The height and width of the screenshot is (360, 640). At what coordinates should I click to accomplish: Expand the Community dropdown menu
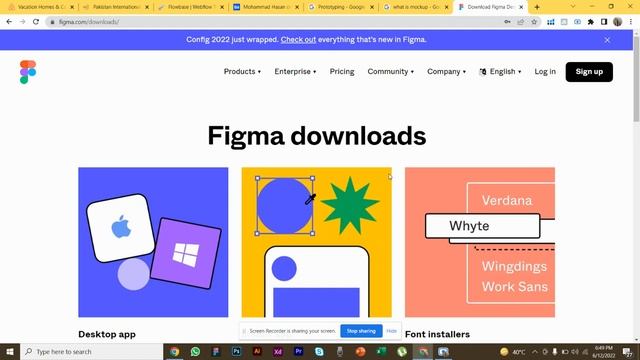tap(391, 71)
